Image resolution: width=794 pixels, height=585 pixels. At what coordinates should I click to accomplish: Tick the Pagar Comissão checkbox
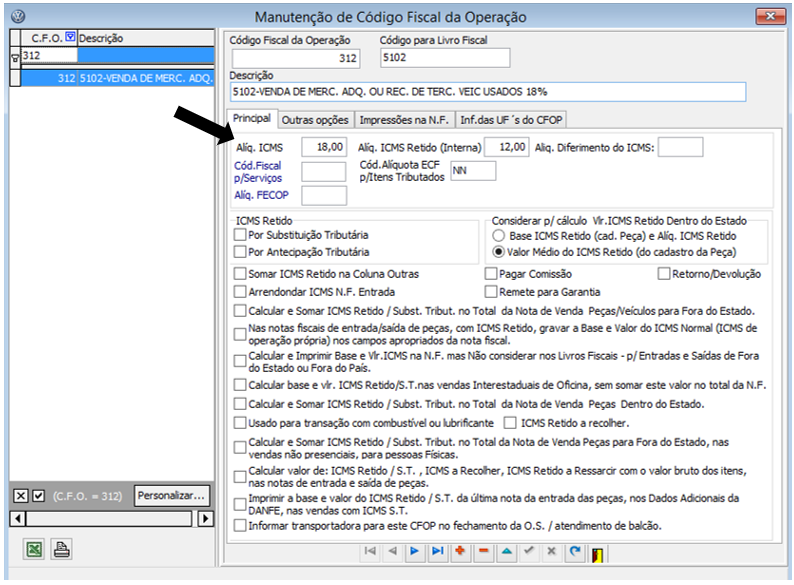point(491,274)
